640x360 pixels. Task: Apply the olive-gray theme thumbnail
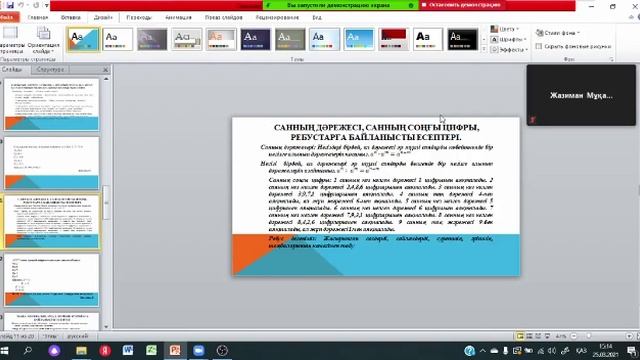(x=290, y=39)
